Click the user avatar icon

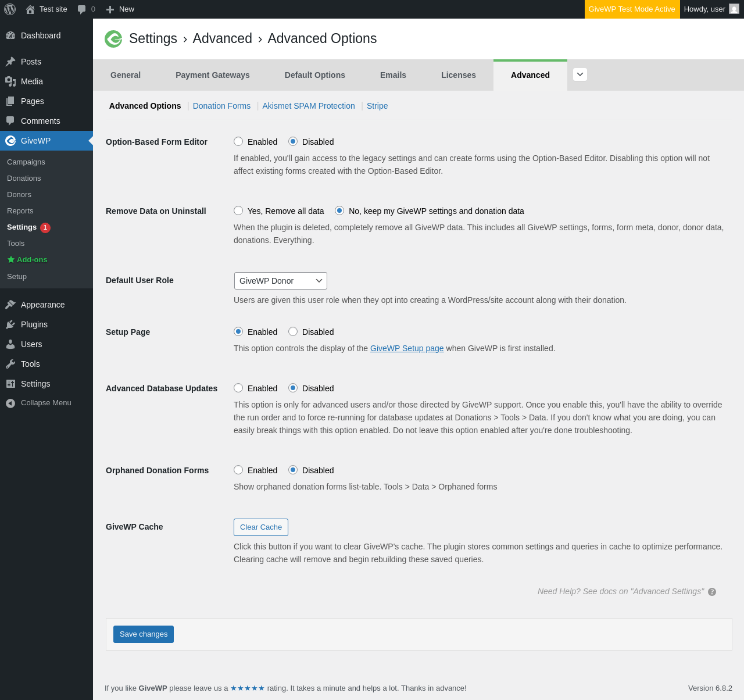click(x=734, y=9)
